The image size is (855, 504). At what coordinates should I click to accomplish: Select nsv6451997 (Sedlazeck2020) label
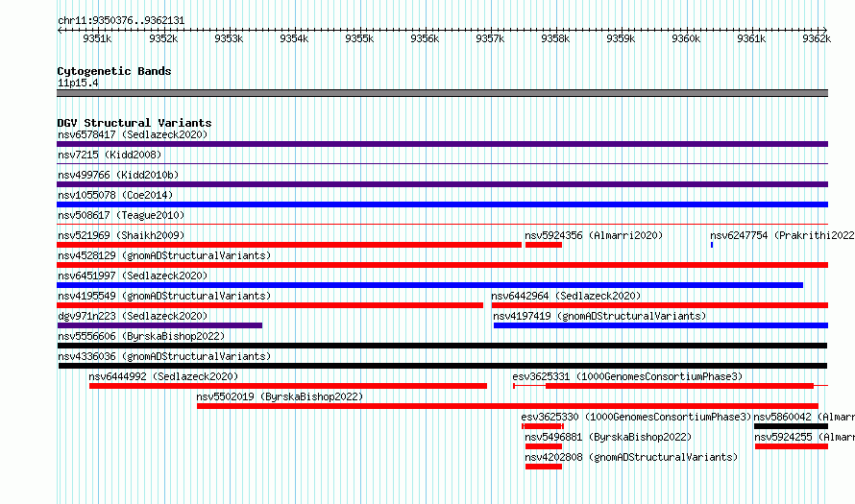click(133, 276)
